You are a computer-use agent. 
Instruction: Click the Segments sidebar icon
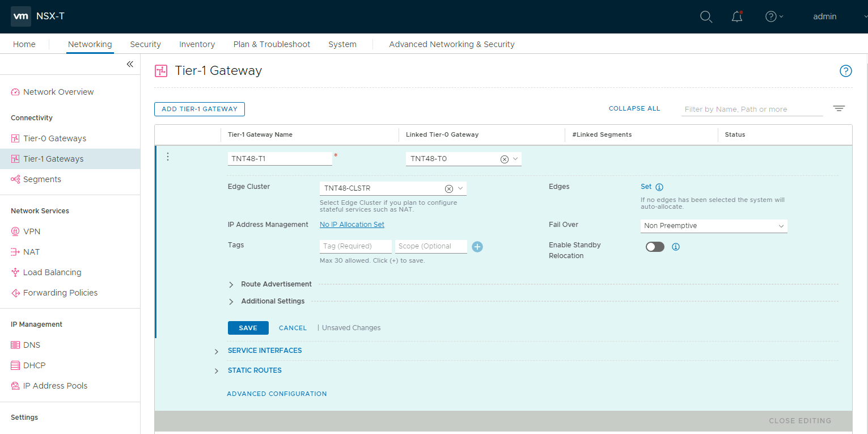pyautogui.click(x=15, y=179)
